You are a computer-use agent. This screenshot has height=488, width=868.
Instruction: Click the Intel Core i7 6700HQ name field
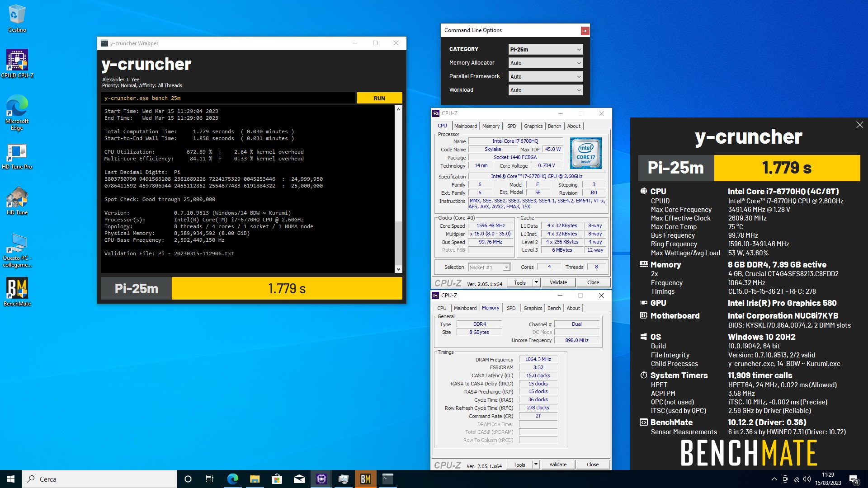click(515, 141)
